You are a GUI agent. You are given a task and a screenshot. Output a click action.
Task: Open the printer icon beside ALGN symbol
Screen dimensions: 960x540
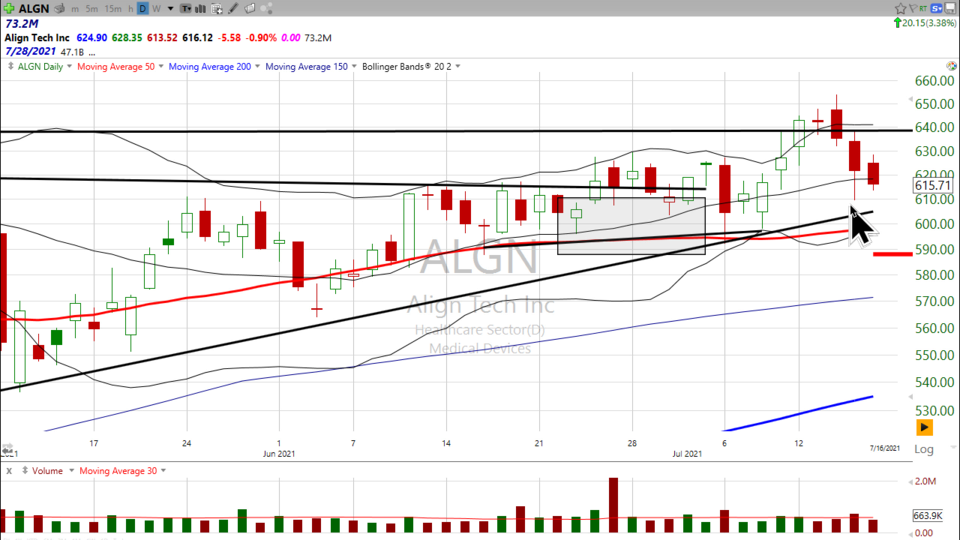59,9
